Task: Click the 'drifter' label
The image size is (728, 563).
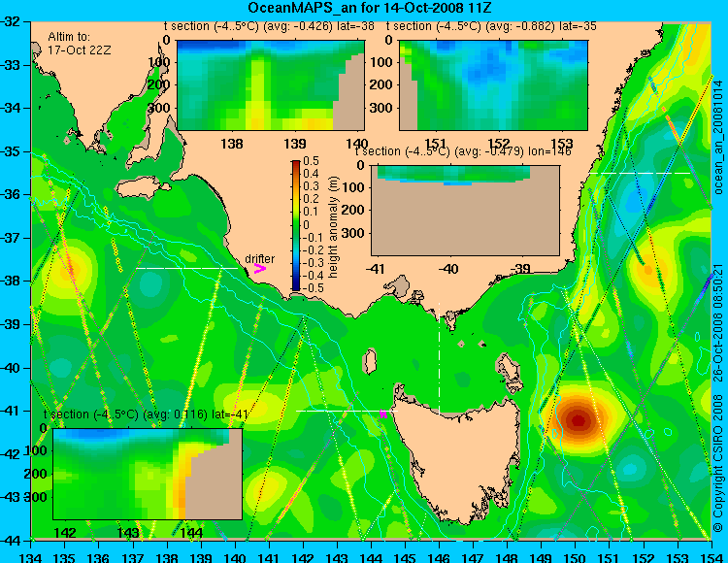Action: point(259,258)
